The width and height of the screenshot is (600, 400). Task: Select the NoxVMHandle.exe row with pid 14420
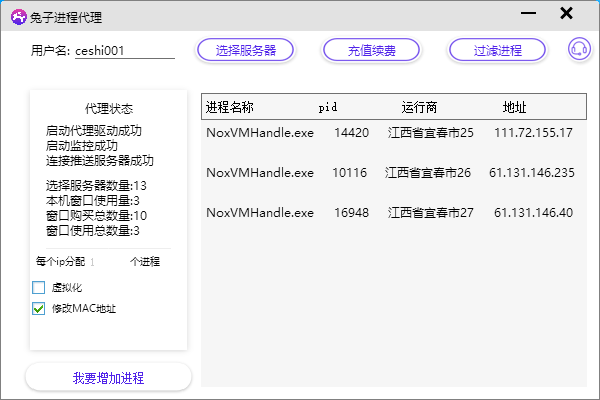coord(394,133)
